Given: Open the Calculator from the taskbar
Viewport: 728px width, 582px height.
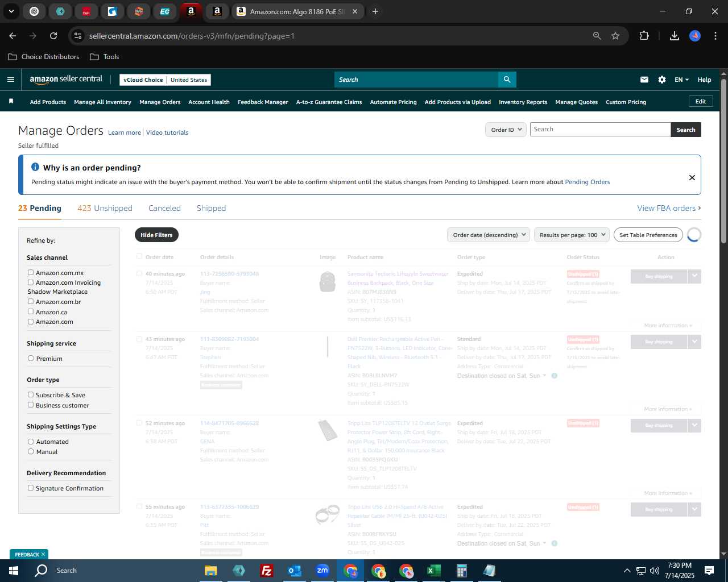Looking at the screenshot, I should [x=461, y=571].
